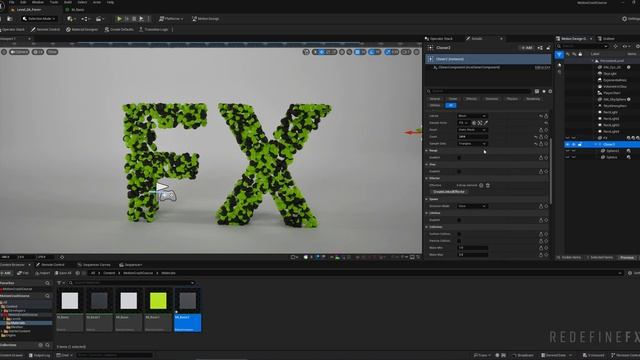Screen dimensions: 640x360
Task: Toggle the Lifetime Enabled checkbox
Action: 459,220
